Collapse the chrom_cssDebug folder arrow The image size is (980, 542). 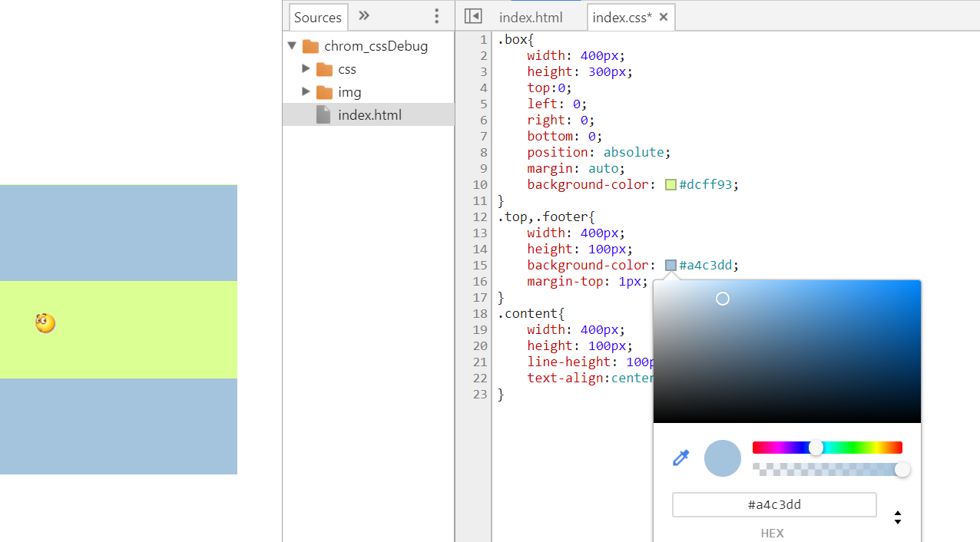(x=292, y=45)
